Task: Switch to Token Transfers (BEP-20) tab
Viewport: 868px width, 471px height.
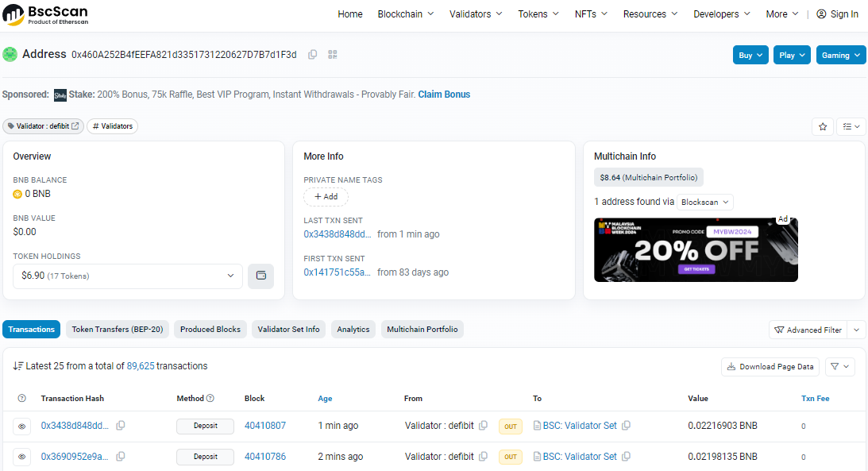Action: (x=118, y=330)
